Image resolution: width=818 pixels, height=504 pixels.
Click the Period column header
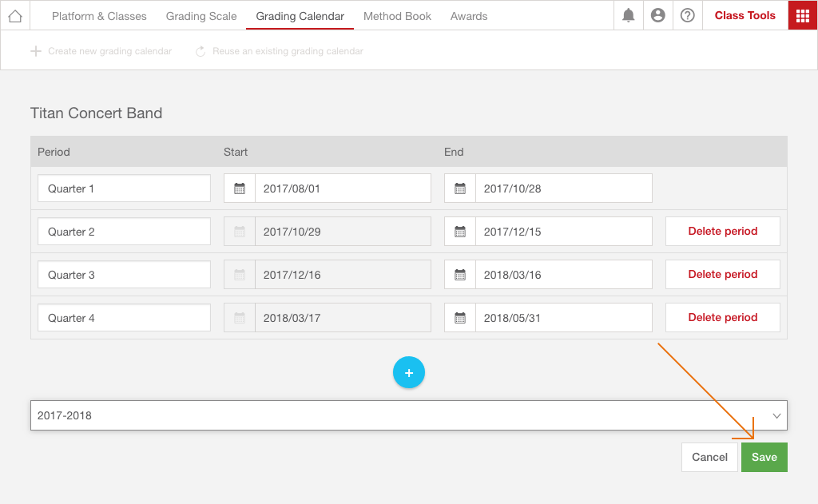pos(54,152)
